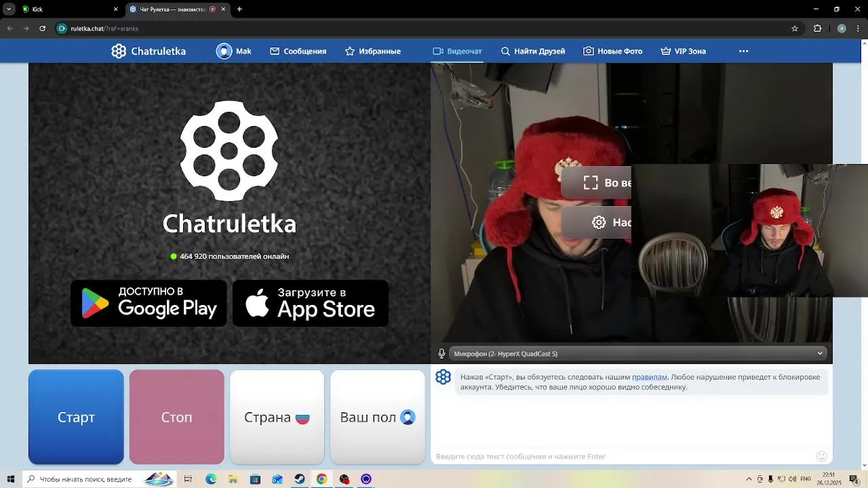The width and height of the screenshot is (868, 488).
Task: Go forward in browser history
Action: (x=26, y=28)
